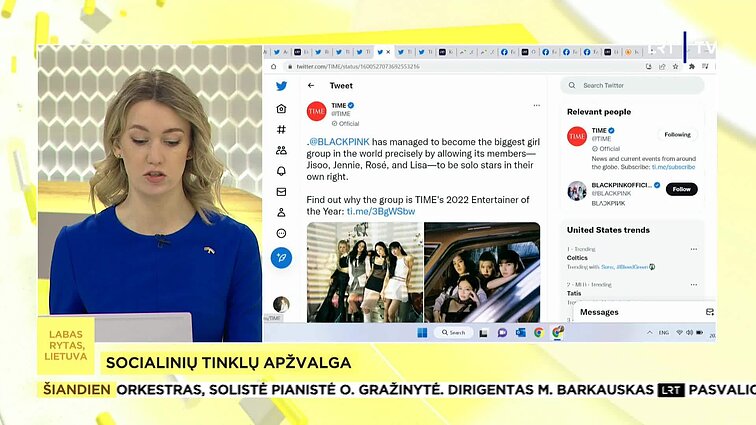Open the Chat app in the taskbar

[502, 333]
